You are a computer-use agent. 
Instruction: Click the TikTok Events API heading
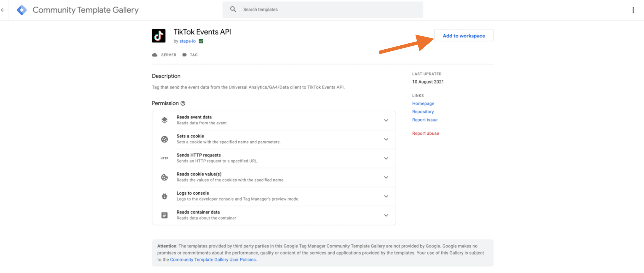pyautogui.click(x=202, y=32)
